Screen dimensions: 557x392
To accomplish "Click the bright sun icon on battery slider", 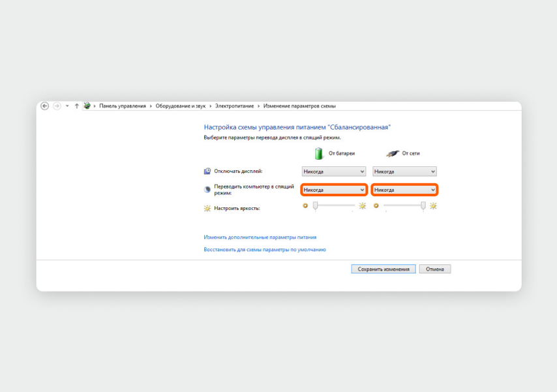I will click(363, 205).
